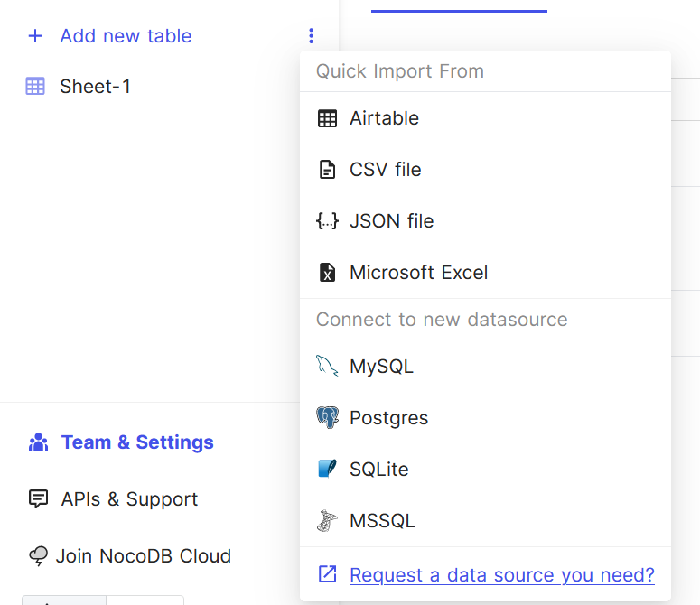Connect to SQLite datasource
700x605 pixels.
[x=485, y=469]
